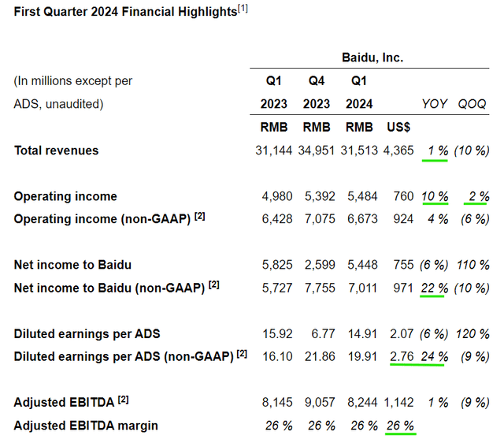Viewport: 504px width, 439px height.
Task: Click non-GAAP diluted EPS YOY value 24 %
Action: pos(435,357)
